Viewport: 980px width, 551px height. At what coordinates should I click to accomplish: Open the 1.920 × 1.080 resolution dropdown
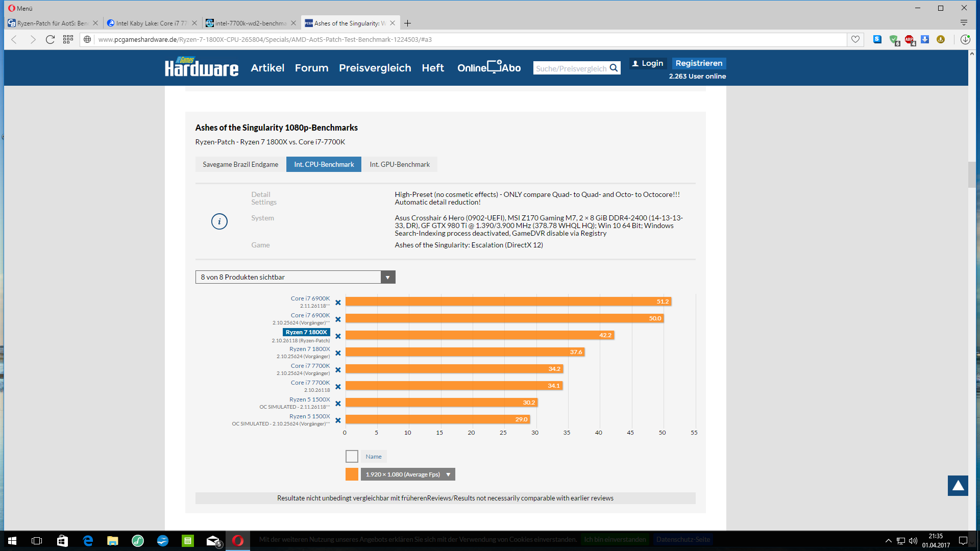tap(407, 474)
